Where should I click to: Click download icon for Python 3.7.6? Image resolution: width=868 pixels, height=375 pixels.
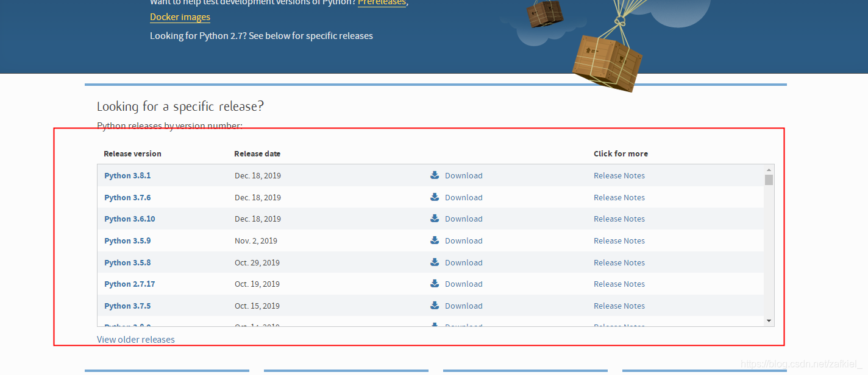[x=435, y=197]
